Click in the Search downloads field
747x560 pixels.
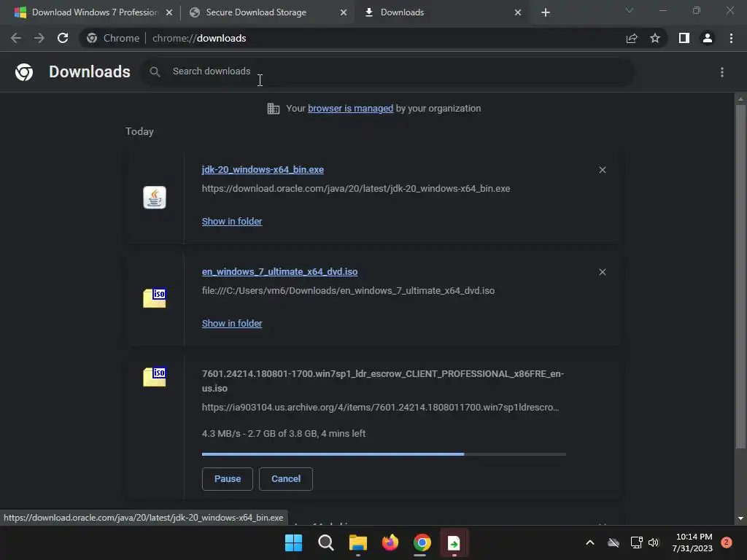click(388, 72)
